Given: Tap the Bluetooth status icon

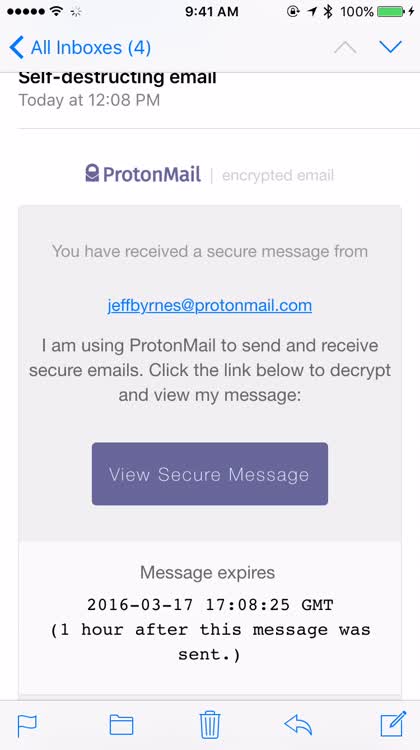Looking at the screenshot, I should pyautogui.click(x=328, y=11).
